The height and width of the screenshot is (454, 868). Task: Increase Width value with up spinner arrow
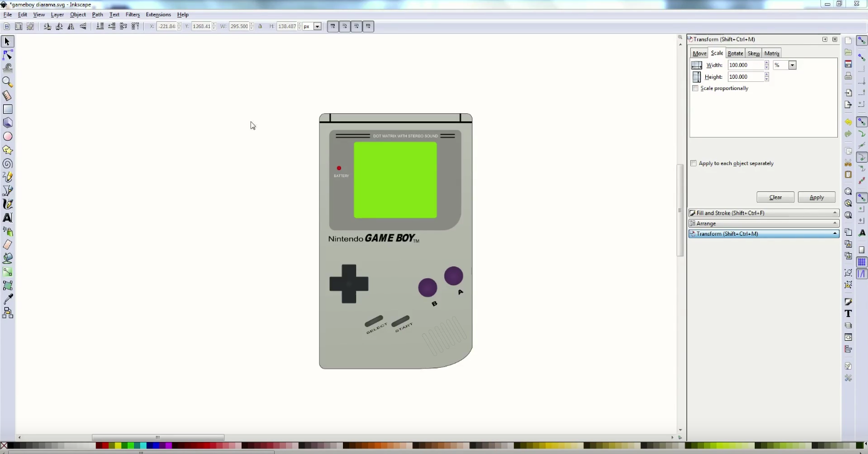(767, 63)
